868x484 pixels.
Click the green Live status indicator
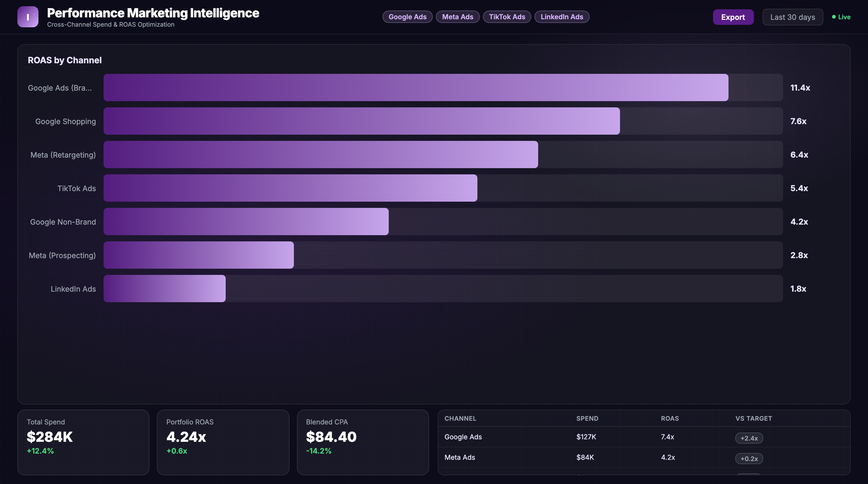841,17
